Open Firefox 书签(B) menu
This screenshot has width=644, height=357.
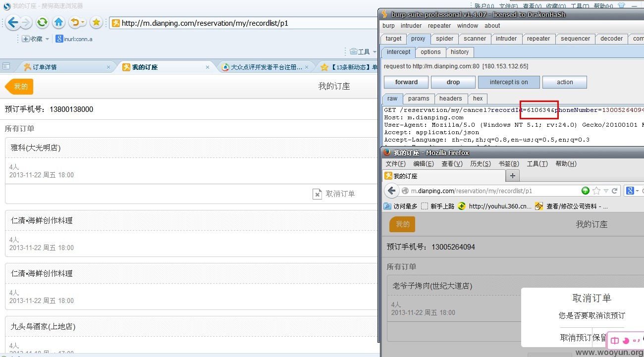pyautogui.click(x=509, y=164)
